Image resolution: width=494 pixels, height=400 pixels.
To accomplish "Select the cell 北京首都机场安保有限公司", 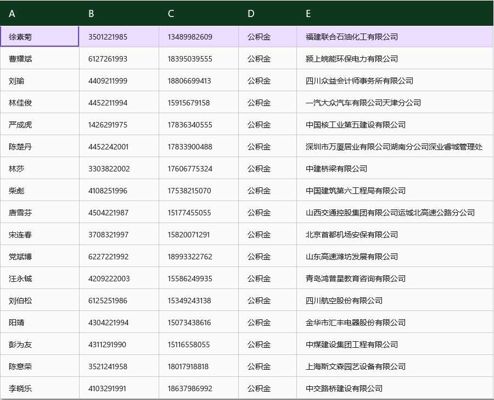I will (395, 235).
